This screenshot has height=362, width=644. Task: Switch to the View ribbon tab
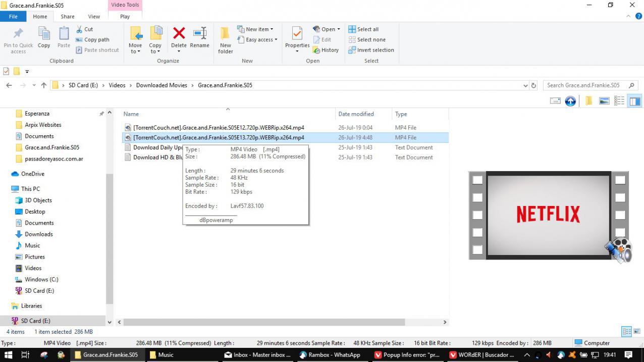pos(94,17)
